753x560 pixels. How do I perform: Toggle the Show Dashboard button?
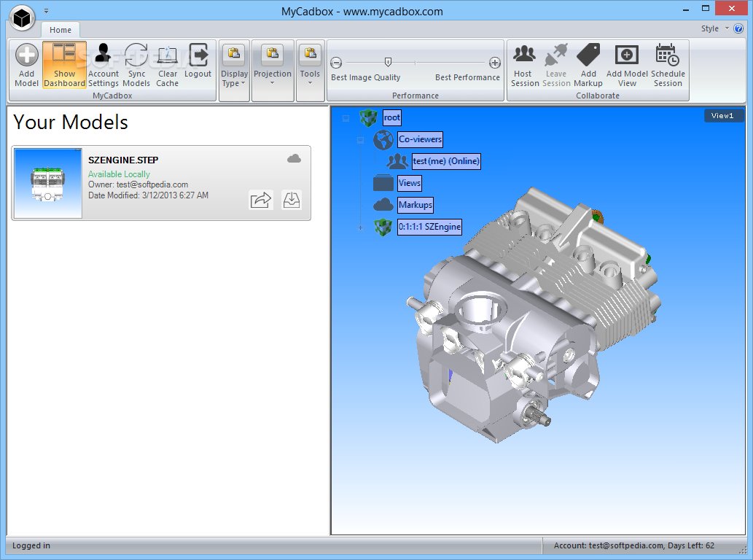pos(64,66)
